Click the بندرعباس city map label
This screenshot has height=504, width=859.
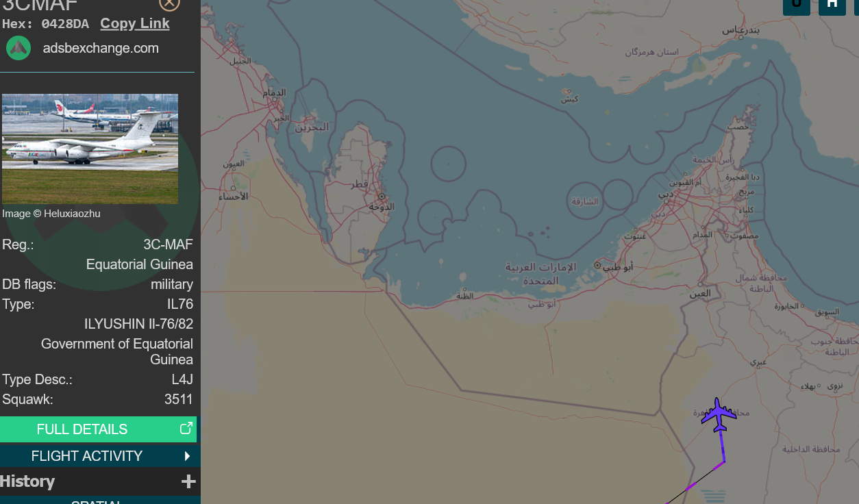(x=741, y=30)
